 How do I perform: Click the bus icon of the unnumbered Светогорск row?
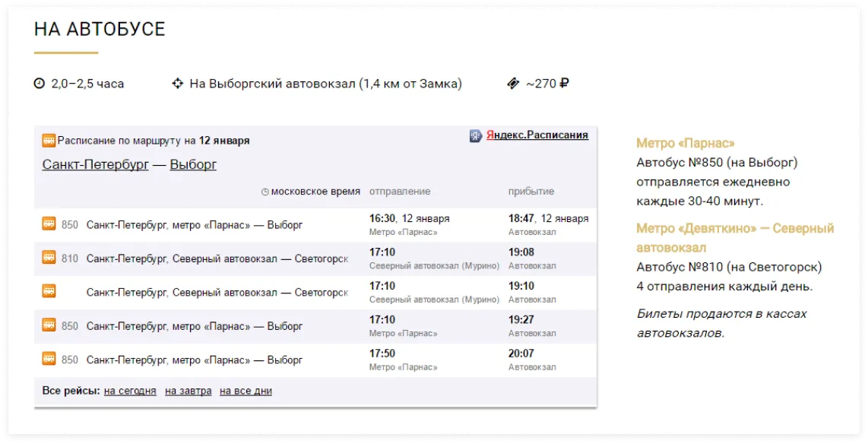point(49,291)
